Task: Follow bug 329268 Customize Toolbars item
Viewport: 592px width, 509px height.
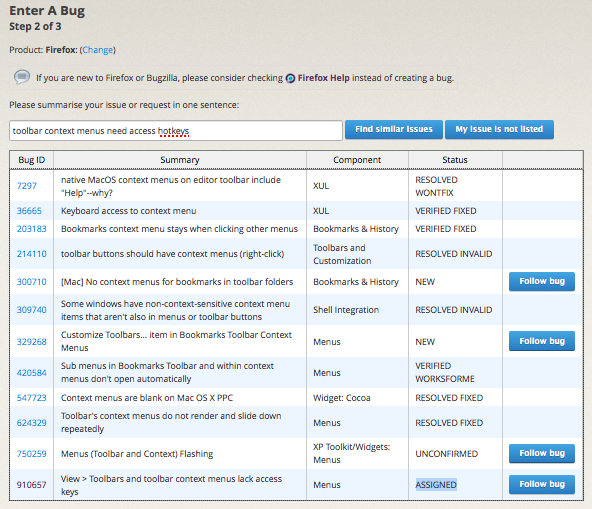Action: 542,341
